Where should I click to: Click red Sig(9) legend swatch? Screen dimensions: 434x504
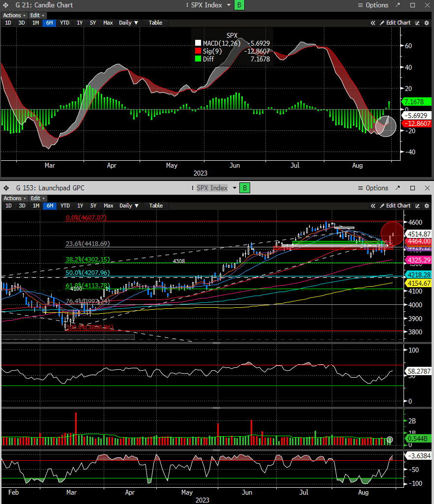[198, 51]
